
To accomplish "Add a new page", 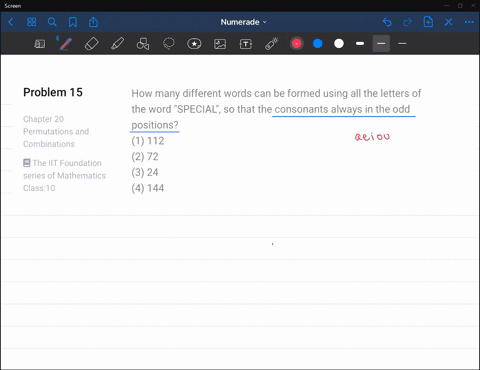I will 428,22.
